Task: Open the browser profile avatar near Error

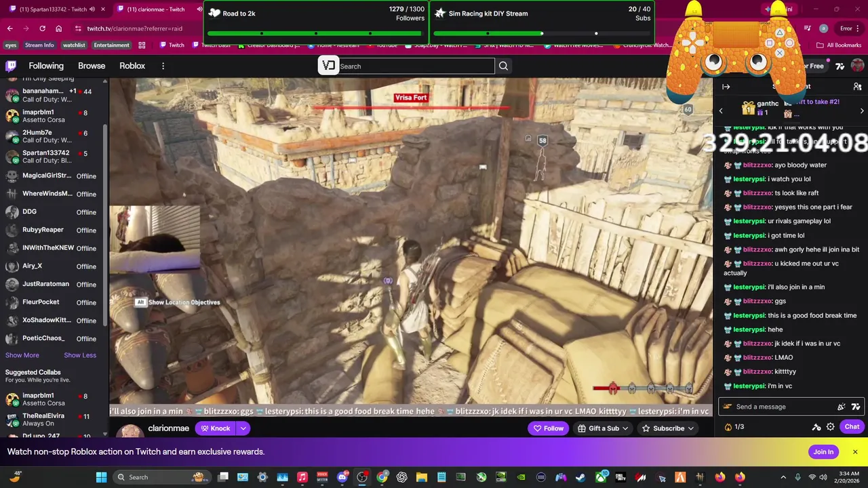Action: [x=823, y=28]
